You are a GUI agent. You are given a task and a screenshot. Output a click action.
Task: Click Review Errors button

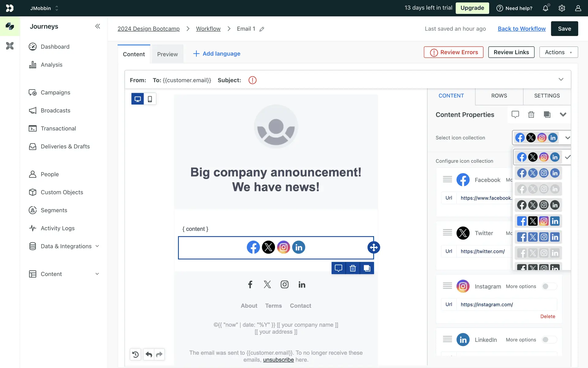coord(454,52)
